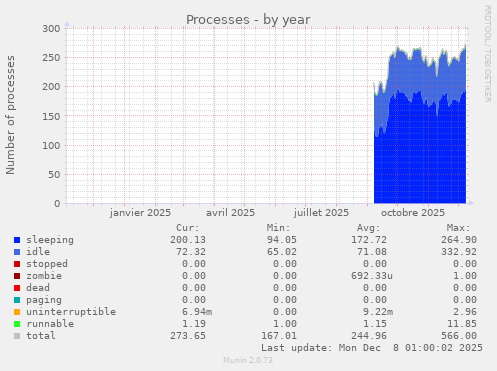This screenshot has width=497, height=371.
Task: Click sleeping minimum value 94.05
Action: coord(282,240)
